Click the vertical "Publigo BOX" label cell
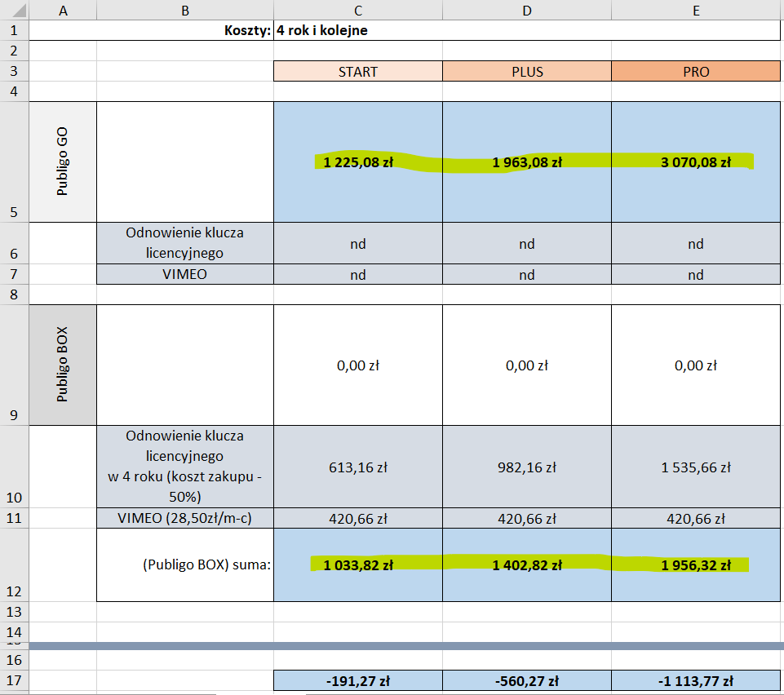This screenshot has height=695, width=784. coord(63,364)
